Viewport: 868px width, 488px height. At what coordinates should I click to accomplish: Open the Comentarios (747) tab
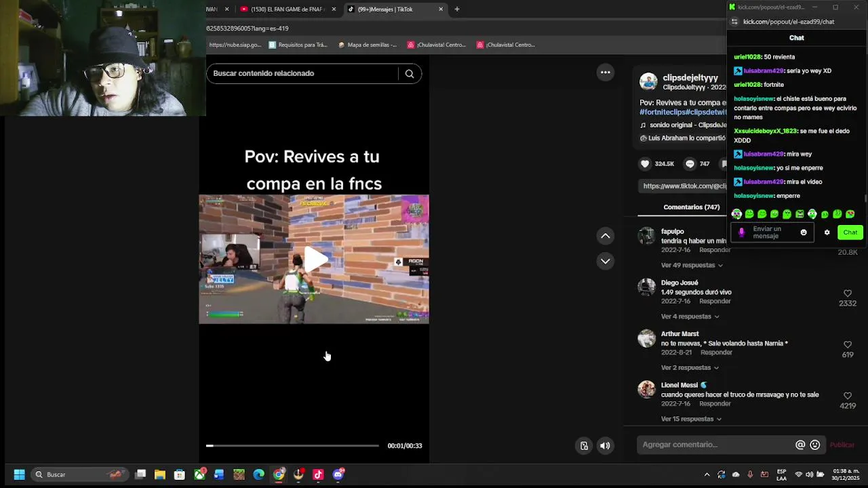pos(692,207)
